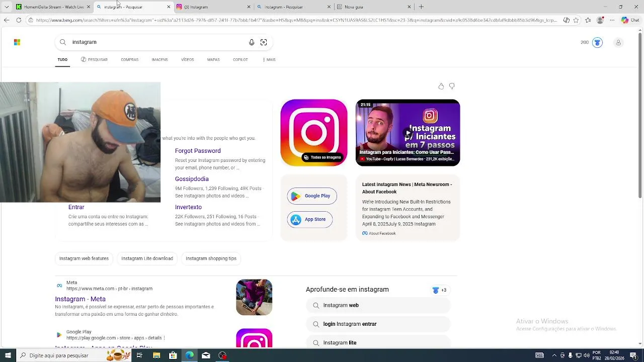Image resolution: width=644 pixels, height=362 pixels.
Task: Open the Windows Start menu
Action: (8, 355)
